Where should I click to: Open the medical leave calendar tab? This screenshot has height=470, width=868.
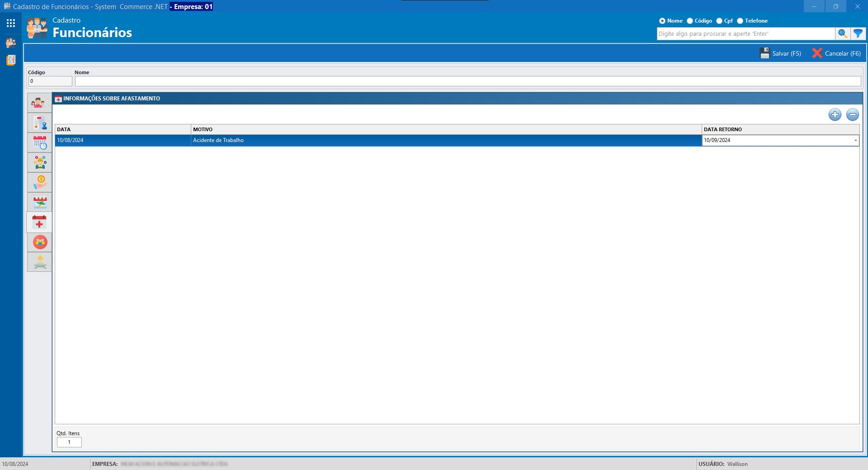(40, 223)
